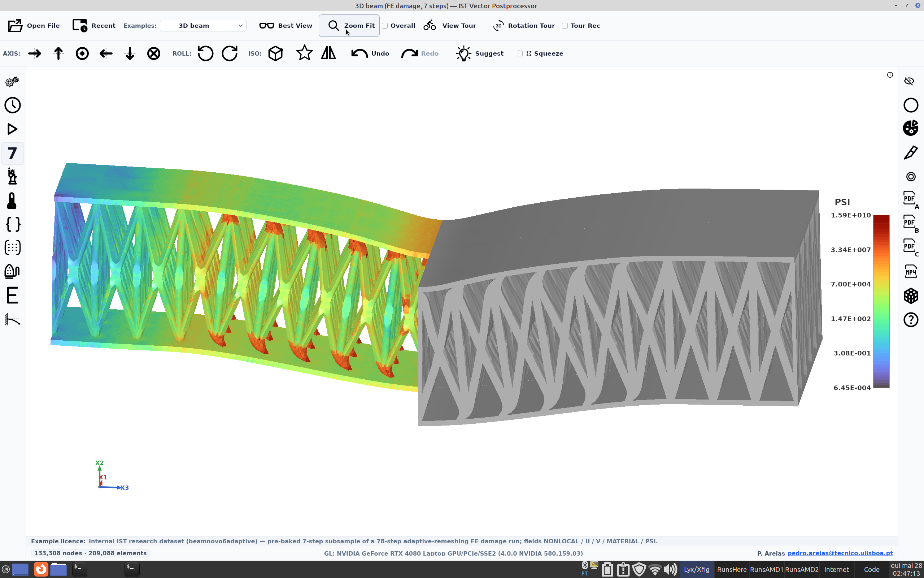
Task: Click the PSI color scale bar
Action: 881,302
